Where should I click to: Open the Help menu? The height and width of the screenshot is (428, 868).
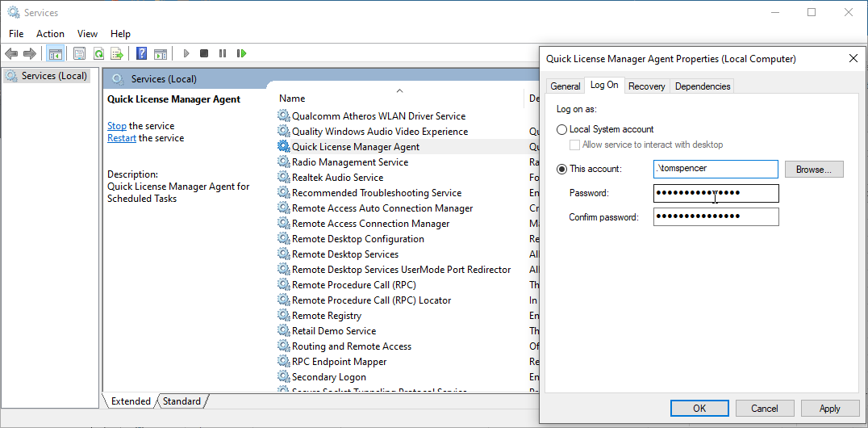120,33
